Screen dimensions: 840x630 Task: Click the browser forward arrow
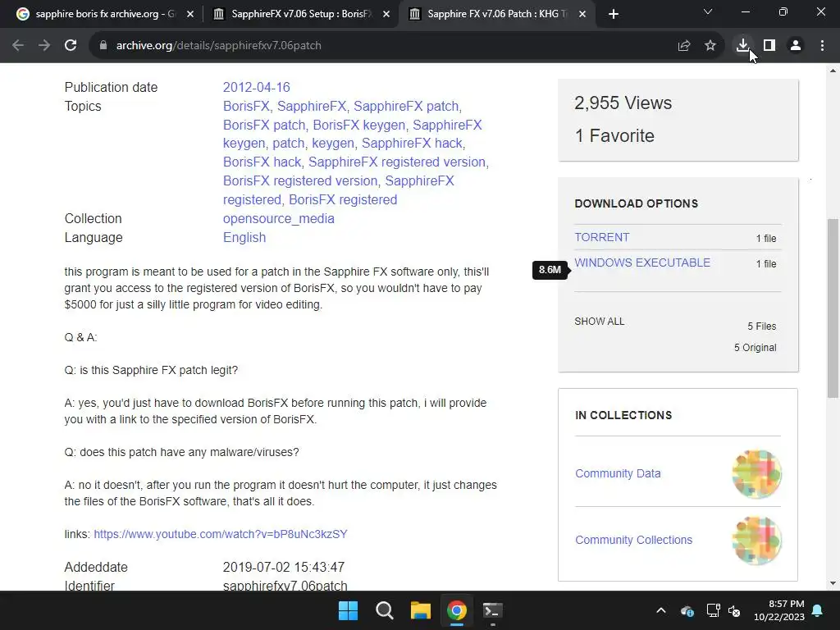[x=44, y=46]
